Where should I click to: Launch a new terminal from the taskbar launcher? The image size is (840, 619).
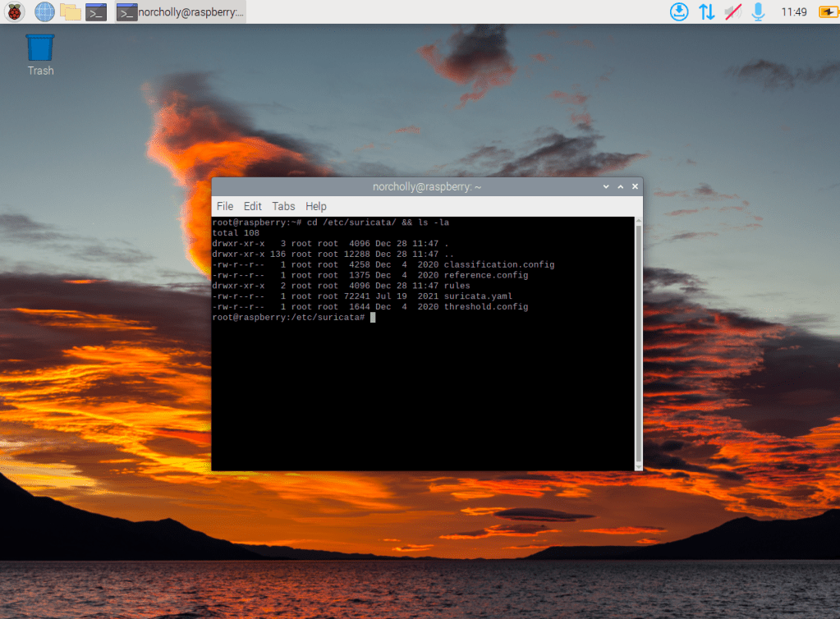point(97,11)
